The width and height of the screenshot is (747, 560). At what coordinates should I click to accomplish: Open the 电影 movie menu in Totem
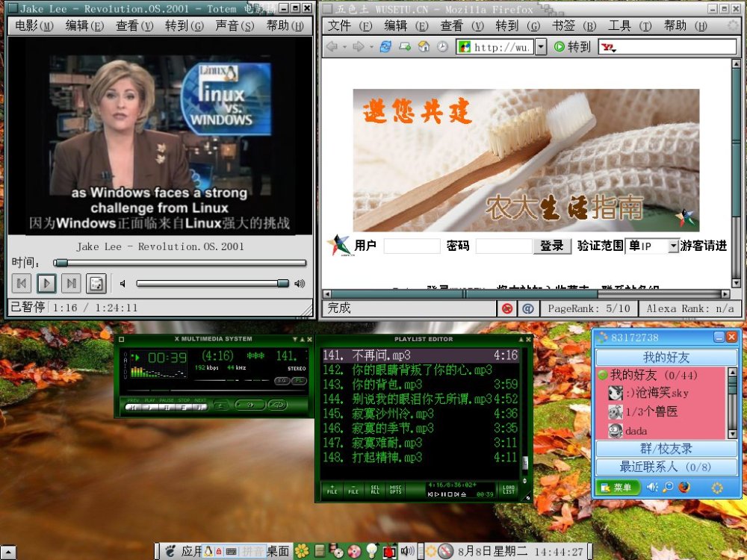[34, 25]
